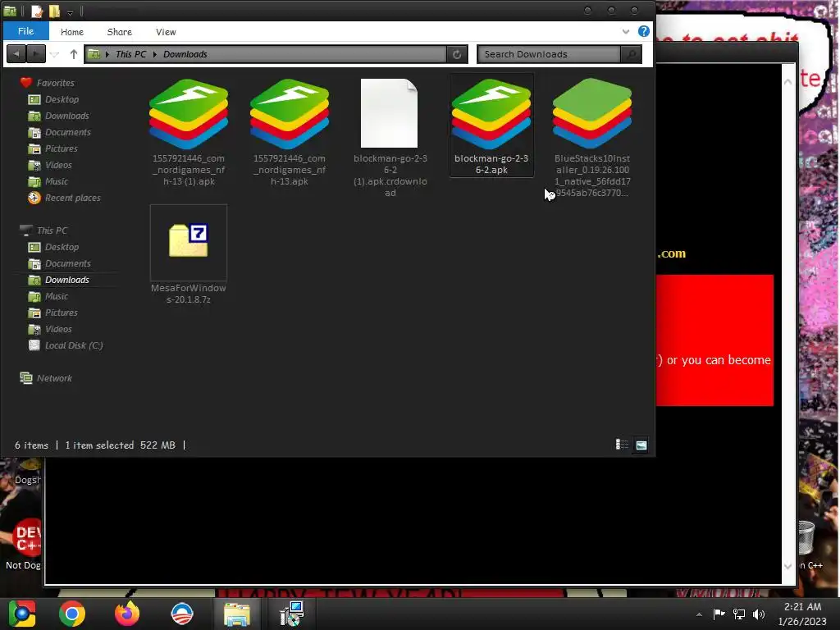The width and height of the screenshot is (840, 630).
Task: Switch to the View ribbon tab
Action: pos(166,32)
